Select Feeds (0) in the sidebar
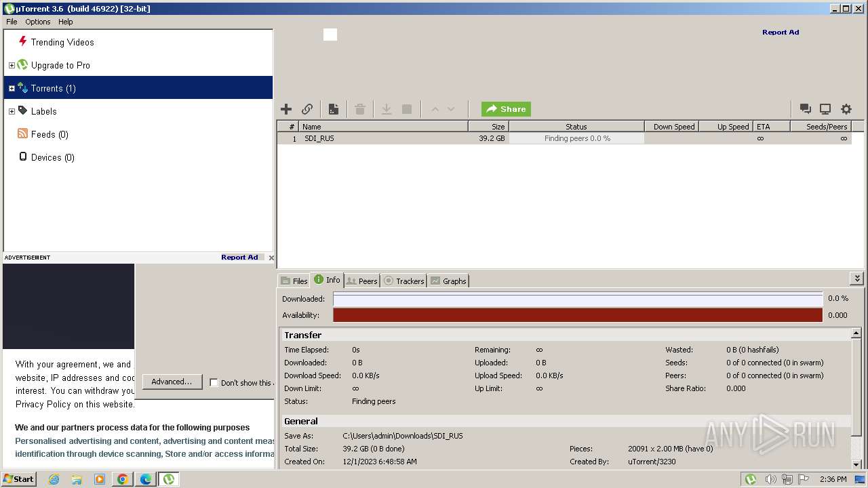The image size is (868, 488). (50, 134)
